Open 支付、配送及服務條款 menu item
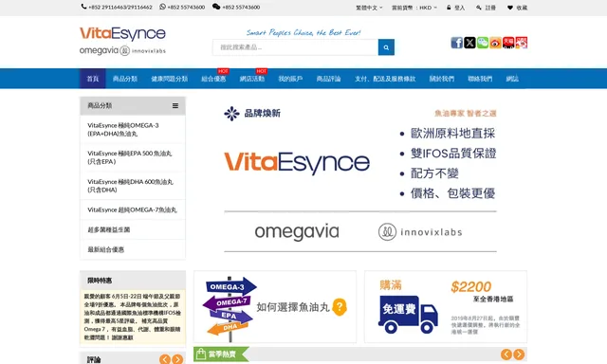The image size is (607, 364). tap(385, 79)
